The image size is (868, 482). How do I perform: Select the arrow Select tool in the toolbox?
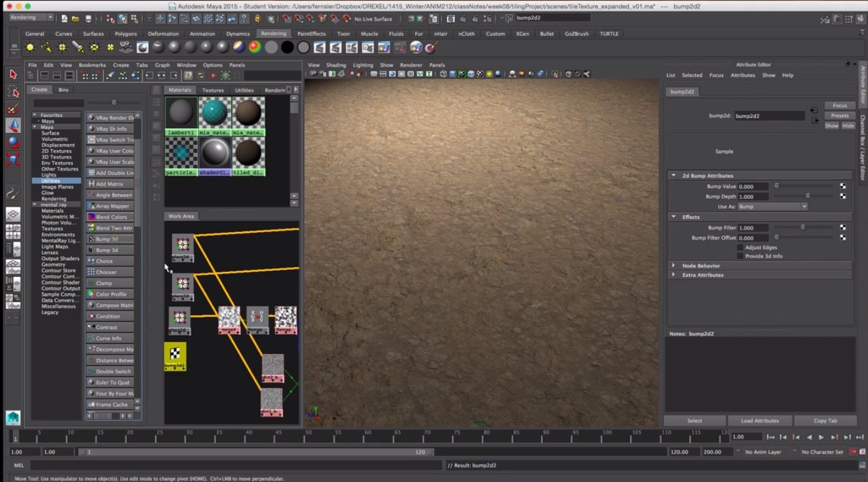(x=13, y=74)
